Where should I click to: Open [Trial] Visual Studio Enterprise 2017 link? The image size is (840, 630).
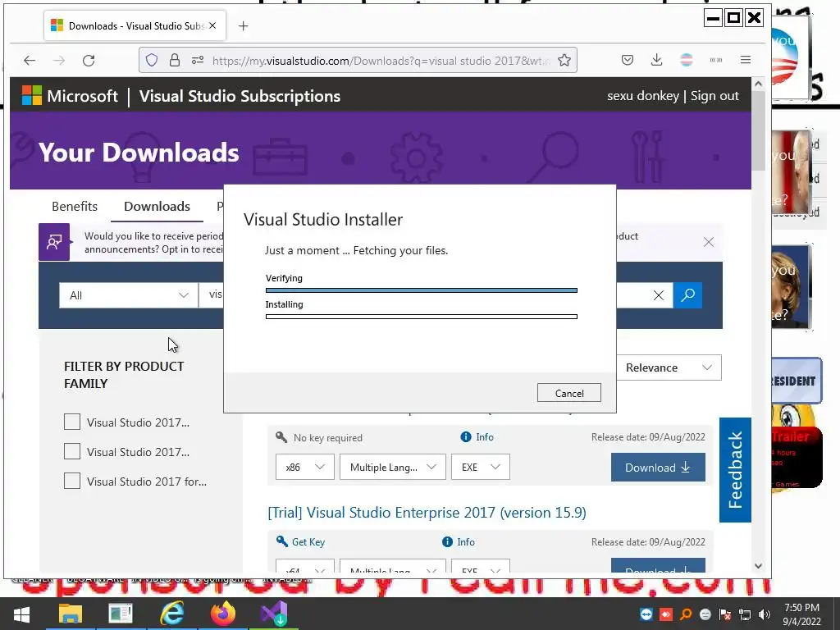(x=427, y=513)
